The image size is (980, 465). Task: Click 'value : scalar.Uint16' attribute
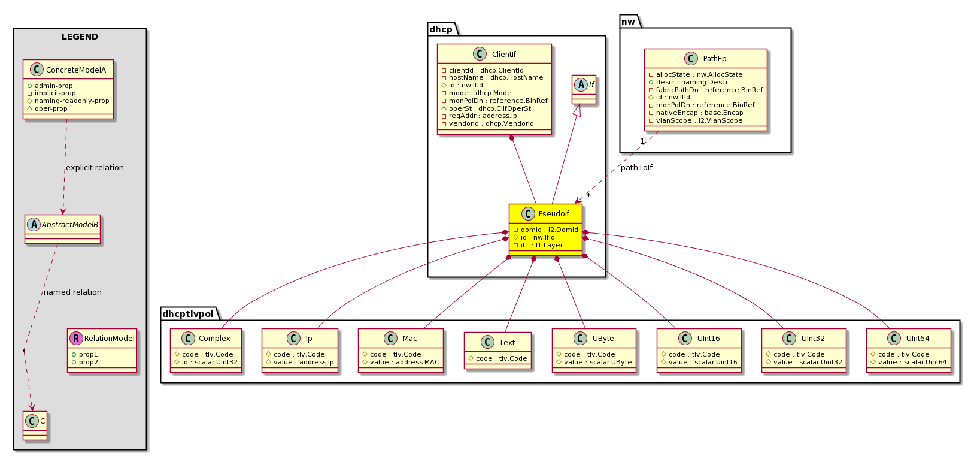[x=703, y=362]
